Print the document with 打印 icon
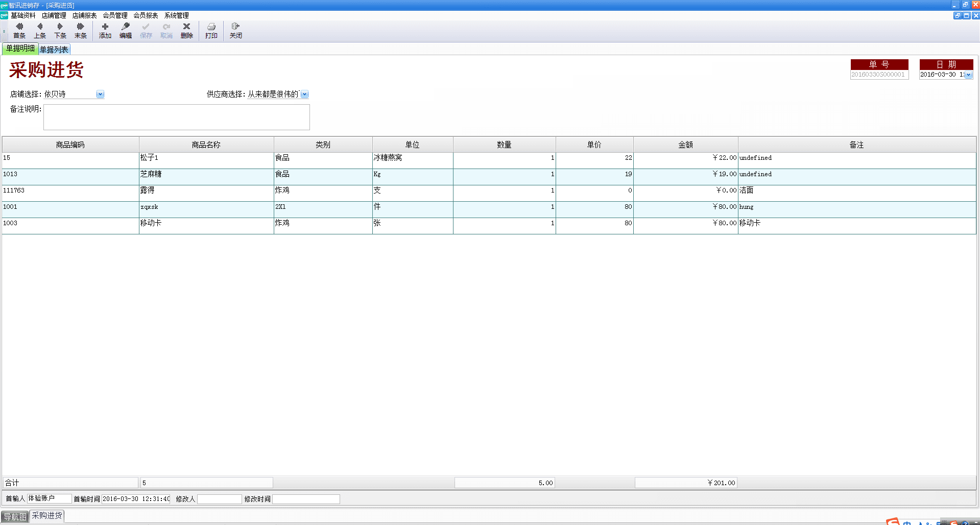This screenshot has height=525, width=980. coord(211,31)
